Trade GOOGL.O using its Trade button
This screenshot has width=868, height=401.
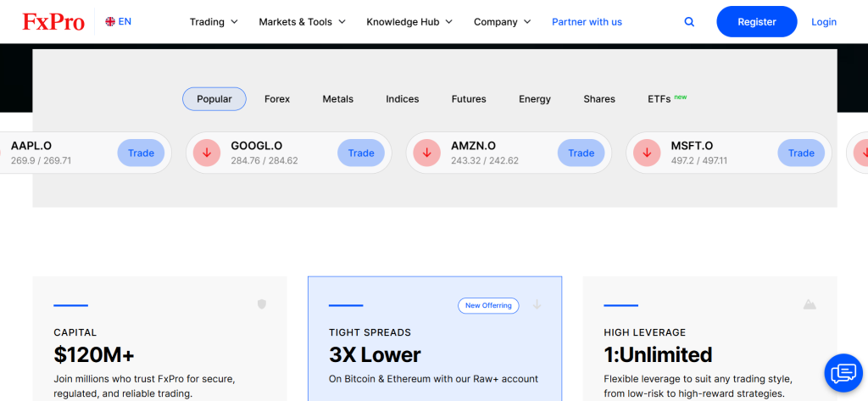coord(361,153)
